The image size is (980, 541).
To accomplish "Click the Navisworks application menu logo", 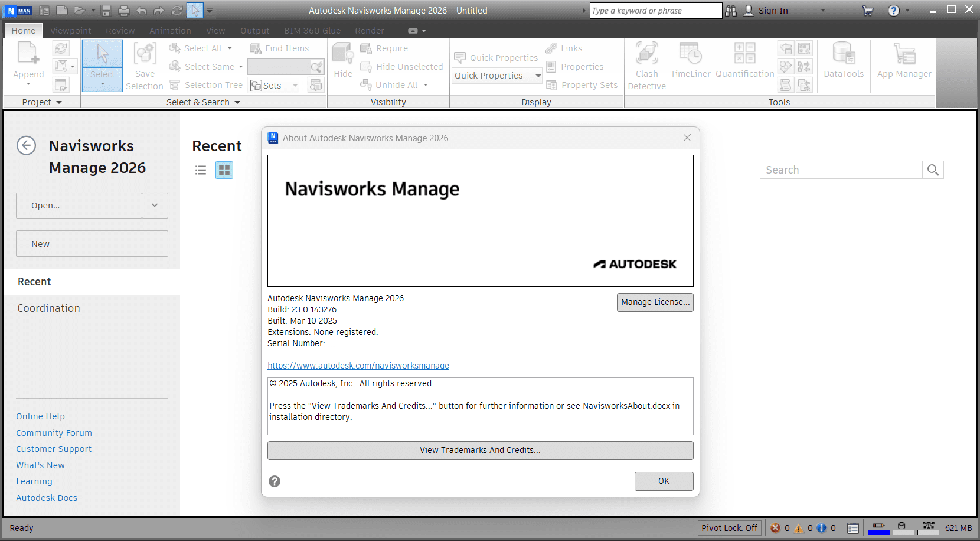I will click(18, 11).
